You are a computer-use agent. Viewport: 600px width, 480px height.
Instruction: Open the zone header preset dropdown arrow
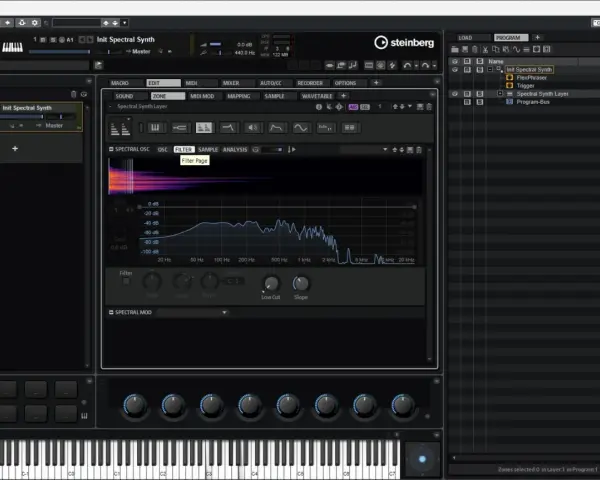(x=410, y=106)
